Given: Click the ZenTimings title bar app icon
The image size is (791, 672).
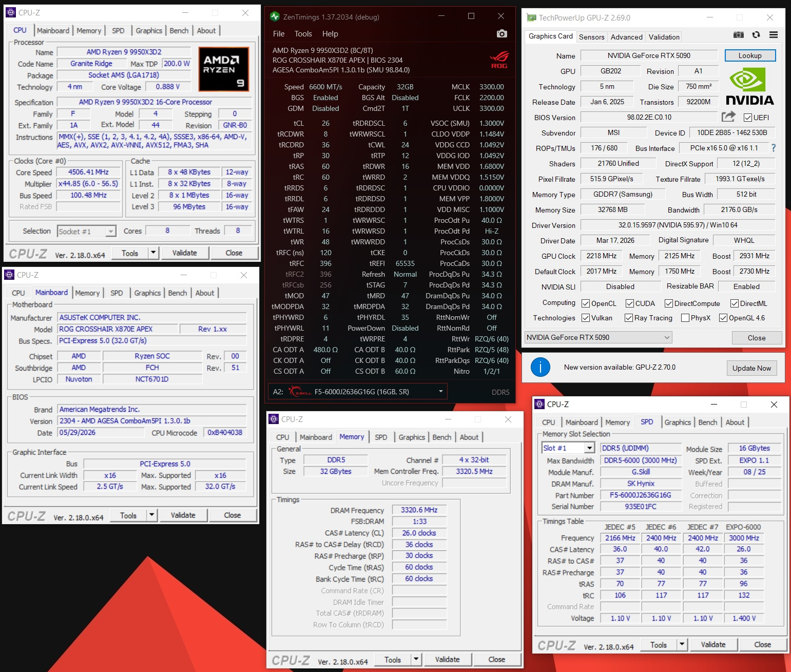Looking at the screenshot, I should pyautogui.click(x=275, y=16).
